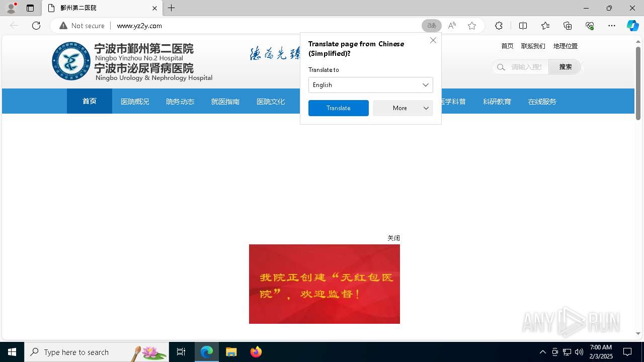This screenshot has height=362, width=644.
Task: Click the Not secure warning indicator
Action: click(82, 26)
